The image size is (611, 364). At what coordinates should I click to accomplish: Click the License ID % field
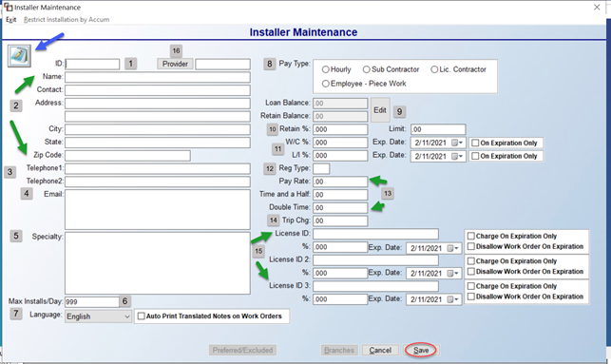(x=340, y=247)
